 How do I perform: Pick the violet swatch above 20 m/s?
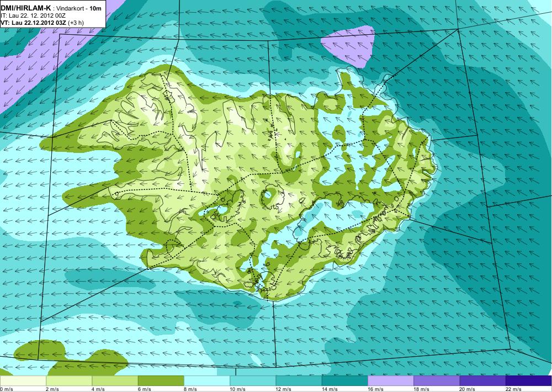point(482,381)
